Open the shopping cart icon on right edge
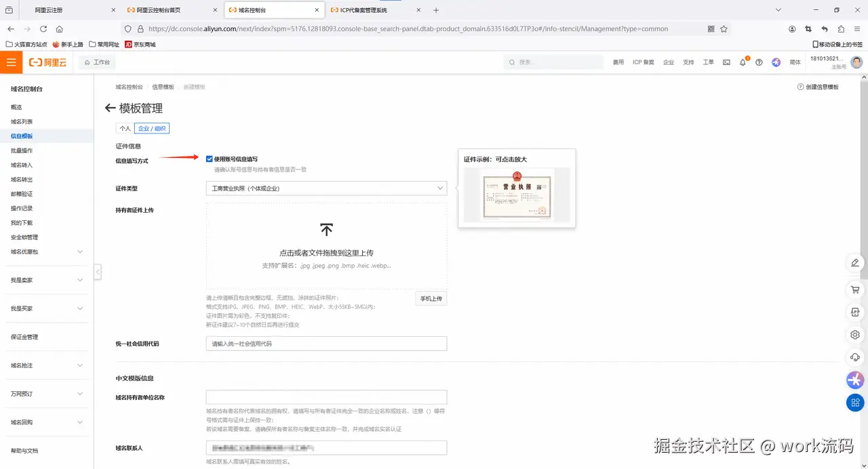The image size is (868, 469). click(854, 289)
